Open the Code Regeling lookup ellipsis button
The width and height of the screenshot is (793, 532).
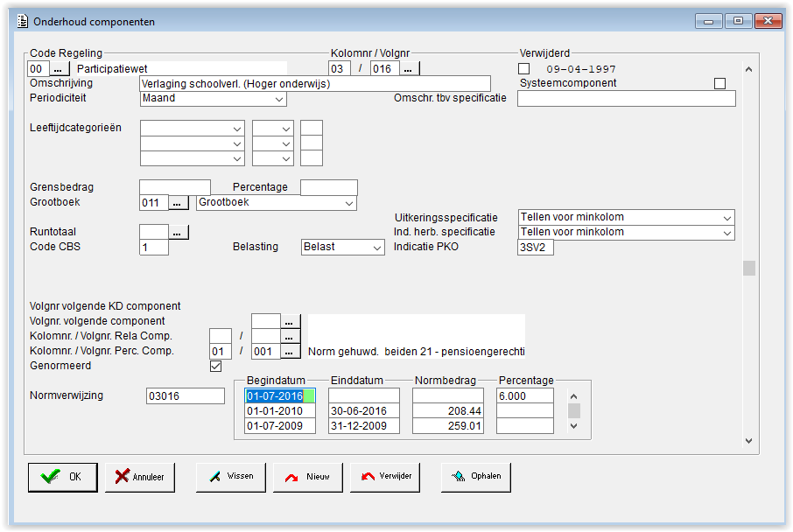tap(59, 69)
